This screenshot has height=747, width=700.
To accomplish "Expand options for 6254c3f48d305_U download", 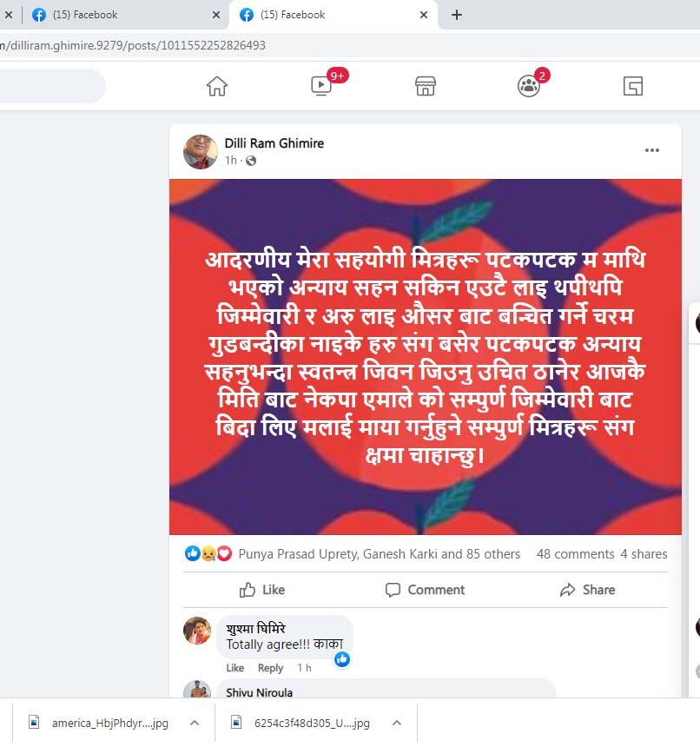I will (397, 723).
